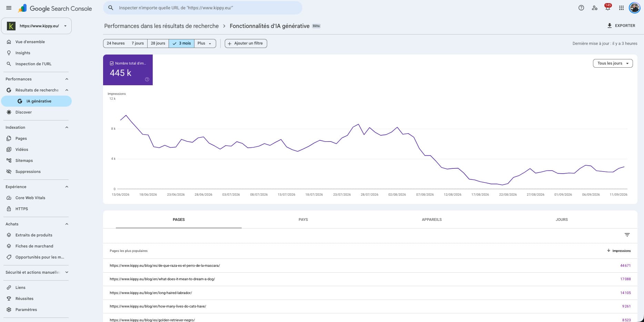The width and height of the screenshot is (644, 322).
Task: Open Core Web Vitals gauge icon
Action: [9, 198]
